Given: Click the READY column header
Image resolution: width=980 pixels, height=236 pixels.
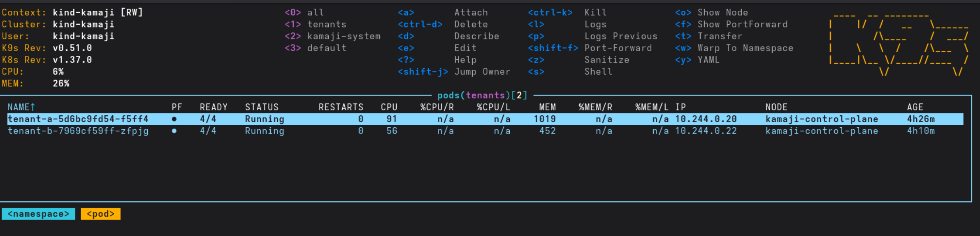Looking at the screenshot, I should click(x=214, y=107).
